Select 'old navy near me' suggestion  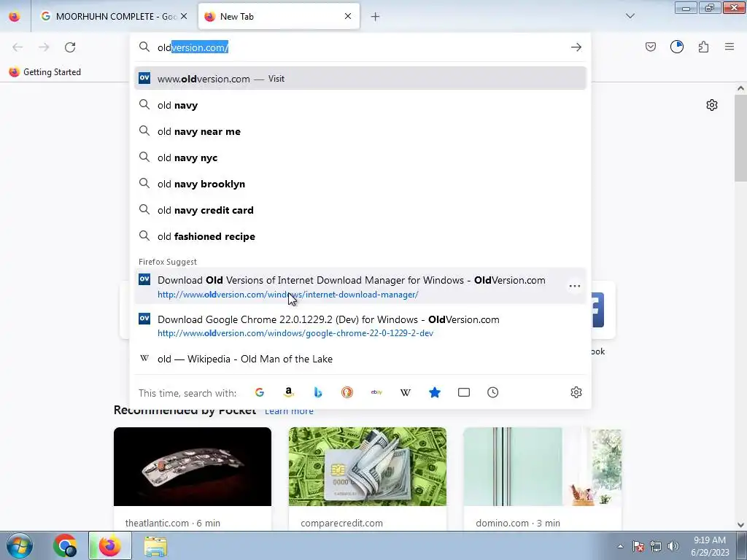pos(360,131)
